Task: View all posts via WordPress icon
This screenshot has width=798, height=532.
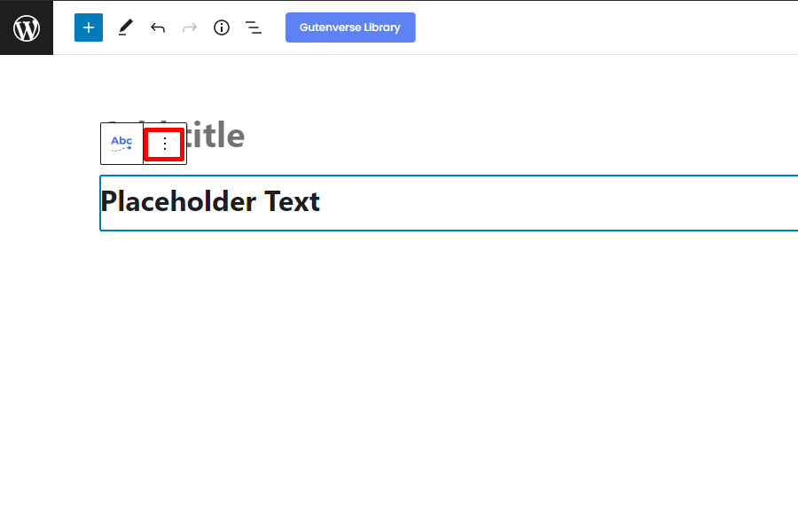Action: click(27, 27)
